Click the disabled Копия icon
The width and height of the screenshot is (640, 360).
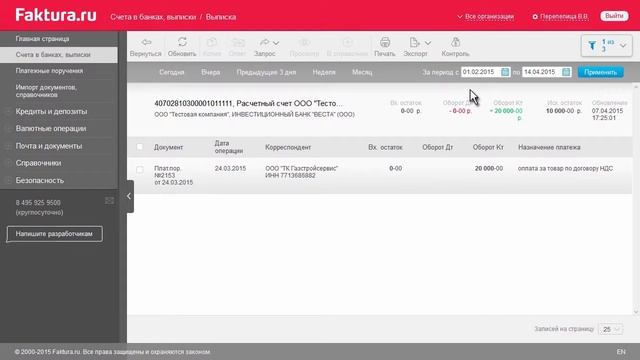point(211,42)
